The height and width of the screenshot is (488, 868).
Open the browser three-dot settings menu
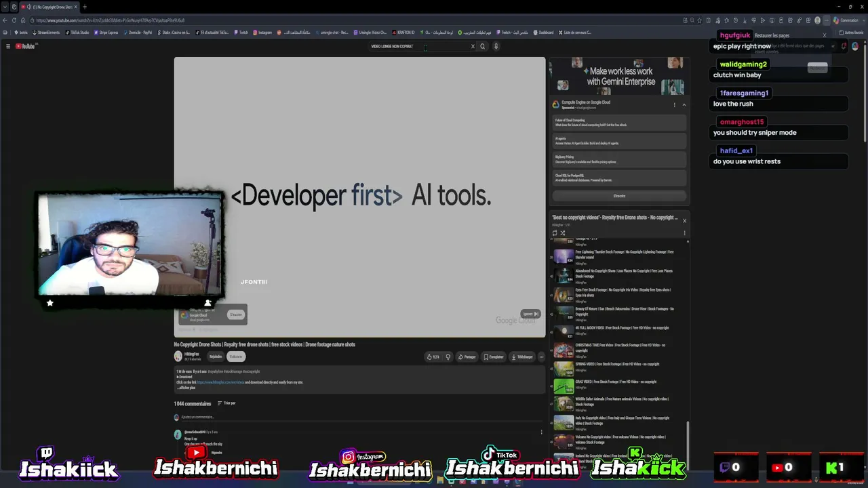pyautogui.click(x=826, y=20)
